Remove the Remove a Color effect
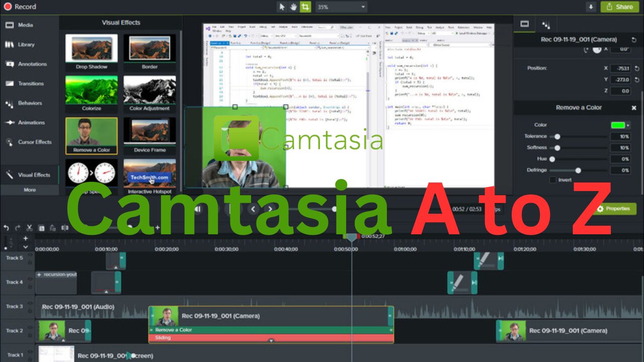 click(x=634, y=108)
